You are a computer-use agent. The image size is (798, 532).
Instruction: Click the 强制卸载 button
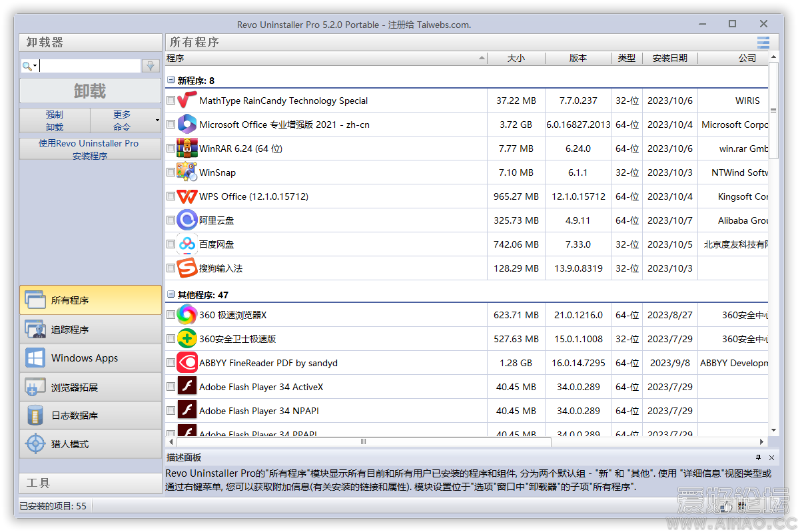coord(55,121)
